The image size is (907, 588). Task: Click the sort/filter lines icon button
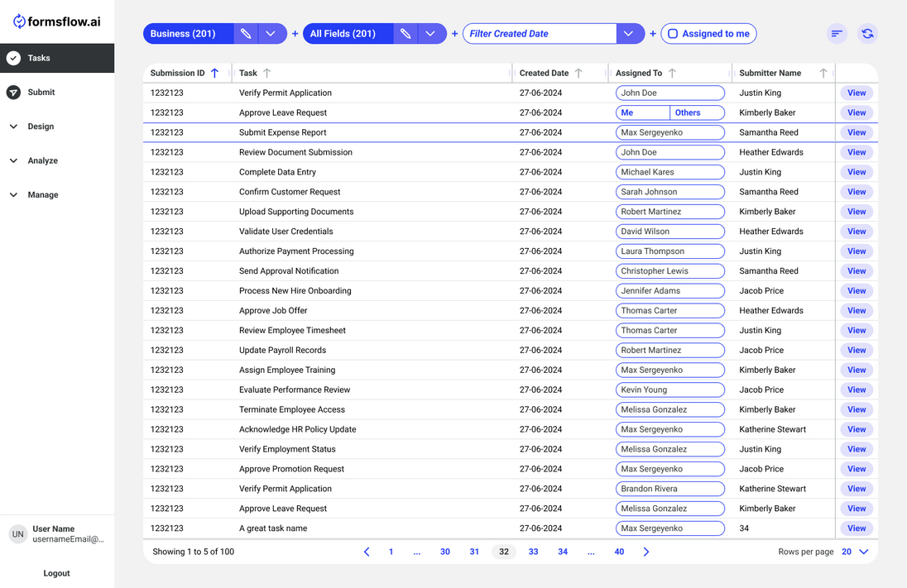click(837, 34)
